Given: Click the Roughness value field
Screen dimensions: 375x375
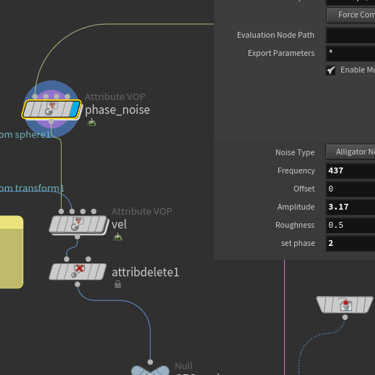Looking at the screenshot, I should [x=350, y=225].
